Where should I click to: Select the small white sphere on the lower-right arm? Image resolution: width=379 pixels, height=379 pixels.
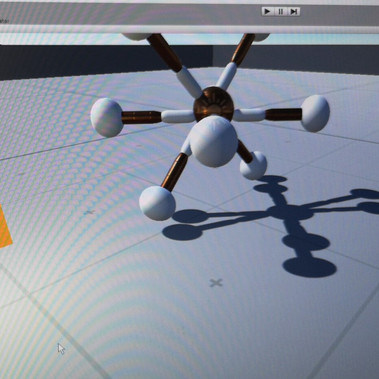(x=254, y=165)
